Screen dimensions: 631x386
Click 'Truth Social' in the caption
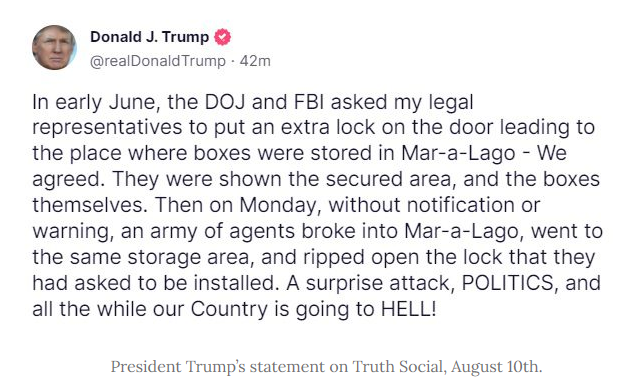pyautogui.click(x=399, y=367)
